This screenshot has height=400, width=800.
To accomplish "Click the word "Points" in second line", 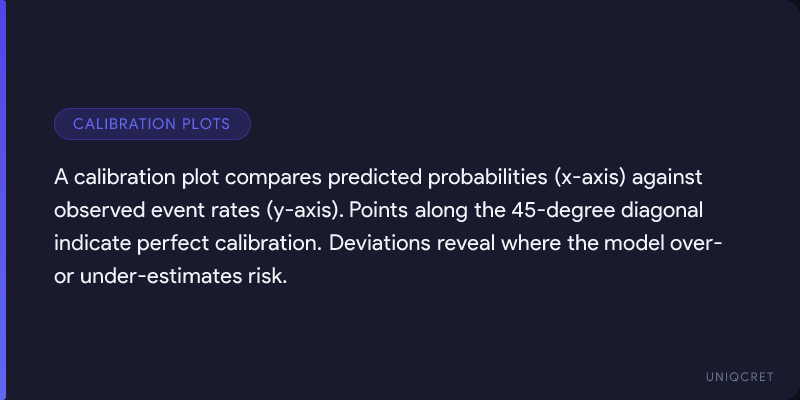I will point(357,210).
